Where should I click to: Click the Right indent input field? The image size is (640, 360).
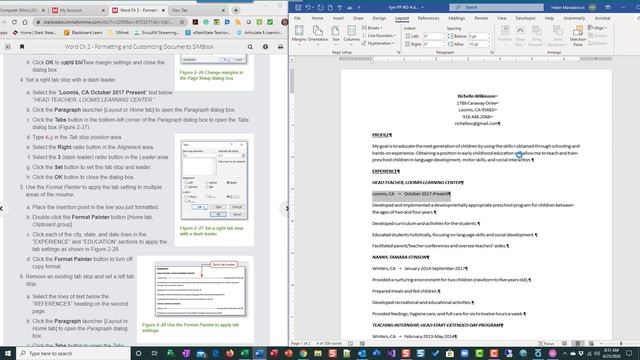point(432,44)
